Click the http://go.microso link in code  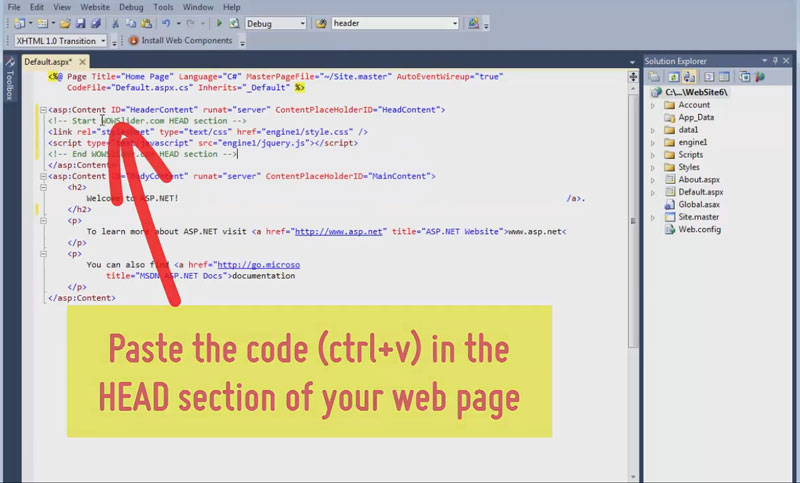coord(259,265)
